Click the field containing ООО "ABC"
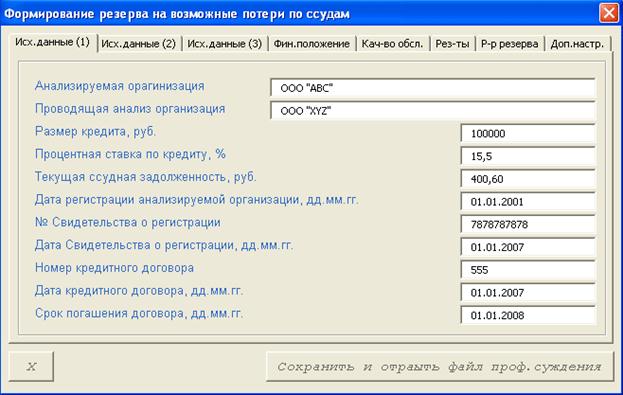The width and height of the screenshot is (623, 395). [x=433, y=88]
